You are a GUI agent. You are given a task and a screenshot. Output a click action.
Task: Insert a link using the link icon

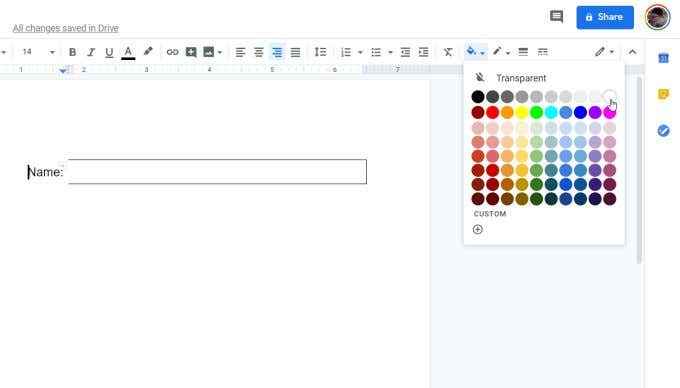pyautogui.click(x=172, y=52)
